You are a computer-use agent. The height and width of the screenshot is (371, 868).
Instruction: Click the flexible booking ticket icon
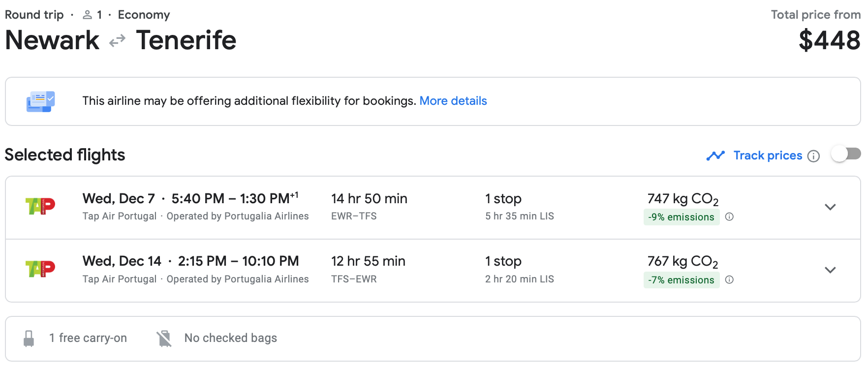click(40, 101)
